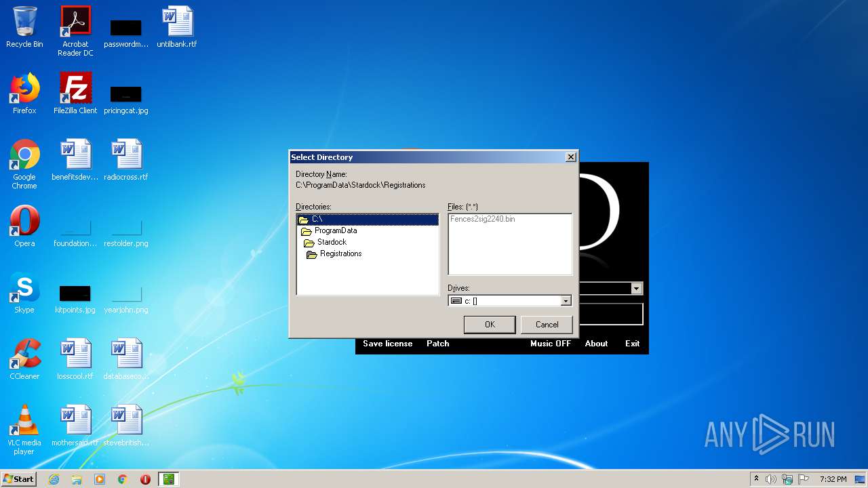Open the Firefox desktop shortcut
Screen dimensions: 868x488
tap(24, 94)
